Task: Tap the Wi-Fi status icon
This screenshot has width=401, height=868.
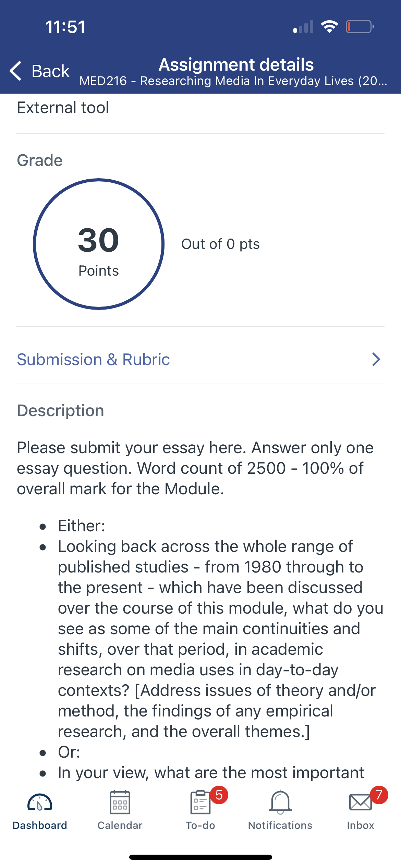Action: click(x=329, y=27)
